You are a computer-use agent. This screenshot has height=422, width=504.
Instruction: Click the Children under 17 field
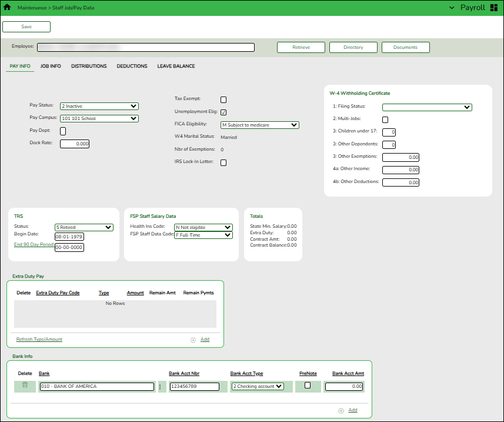389,132
